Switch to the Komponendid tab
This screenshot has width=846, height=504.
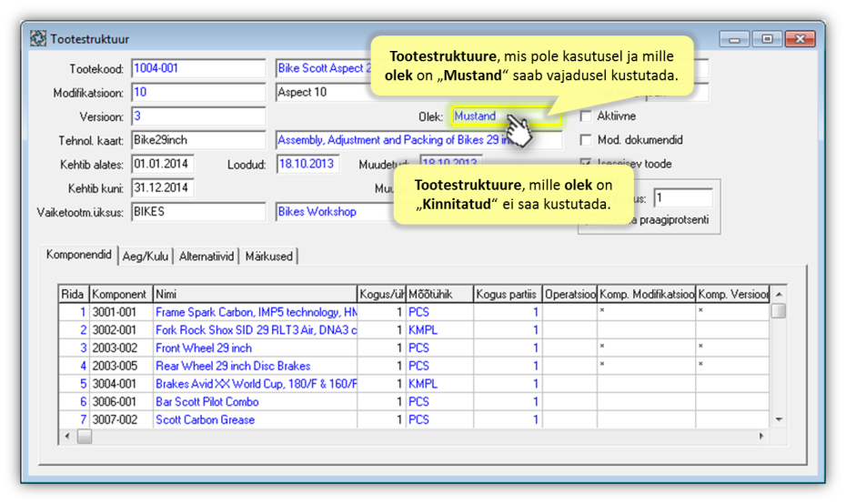coord(79,255)
